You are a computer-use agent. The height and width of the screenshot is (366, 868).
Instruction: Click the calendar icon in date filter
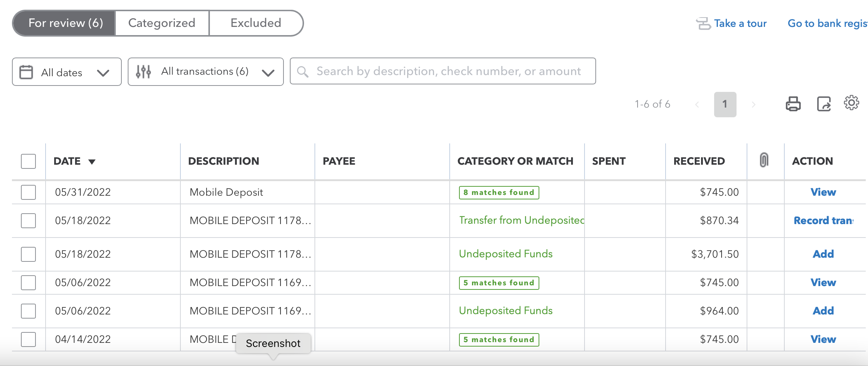tap(26, 72)
